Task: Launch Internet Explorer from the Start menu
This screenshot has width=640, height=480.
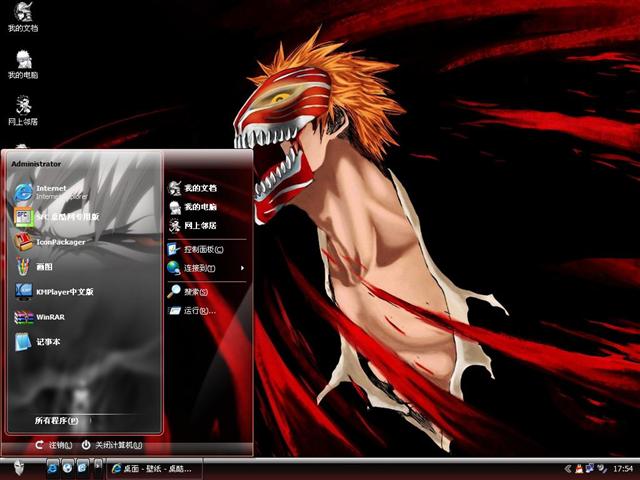Action: 51,192
